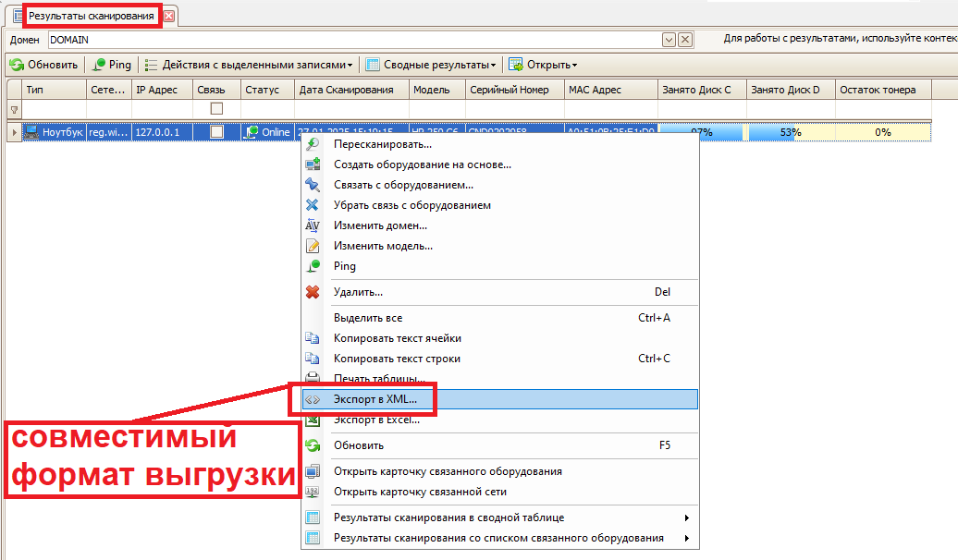Click the Действия с выделенными записями list icon

coord(151,64)
